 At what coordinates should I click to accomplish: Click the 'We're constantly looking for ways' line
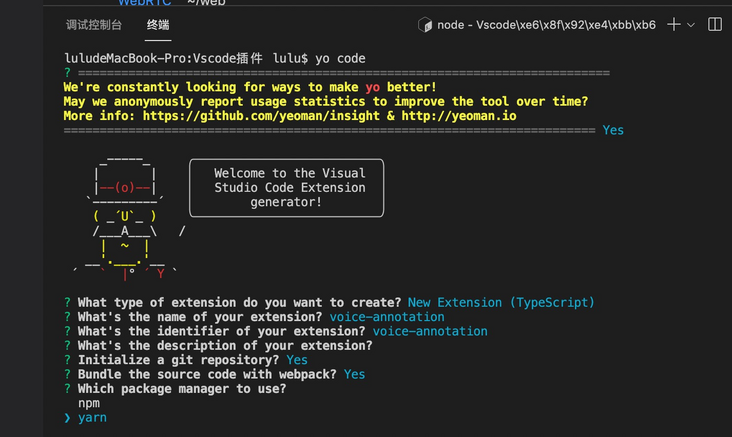pos(250,87)
